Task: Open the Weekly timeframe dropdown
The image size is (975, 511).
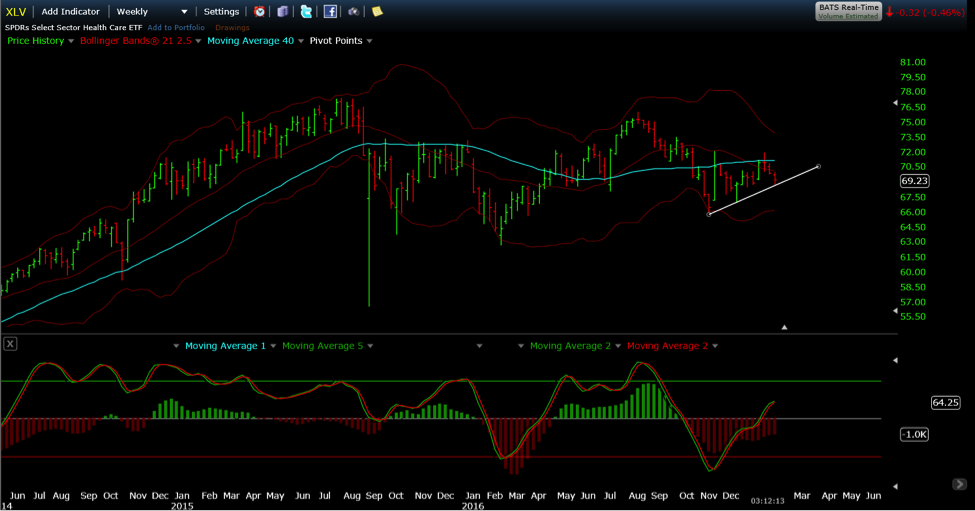Action: click(x=152, y=11)
